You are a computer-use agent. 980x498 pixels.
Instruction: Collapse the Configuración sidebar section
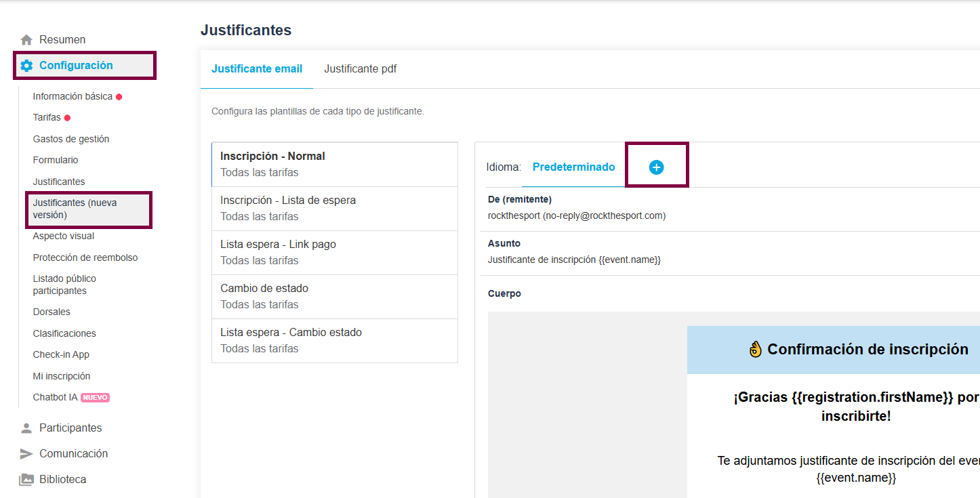76,66
